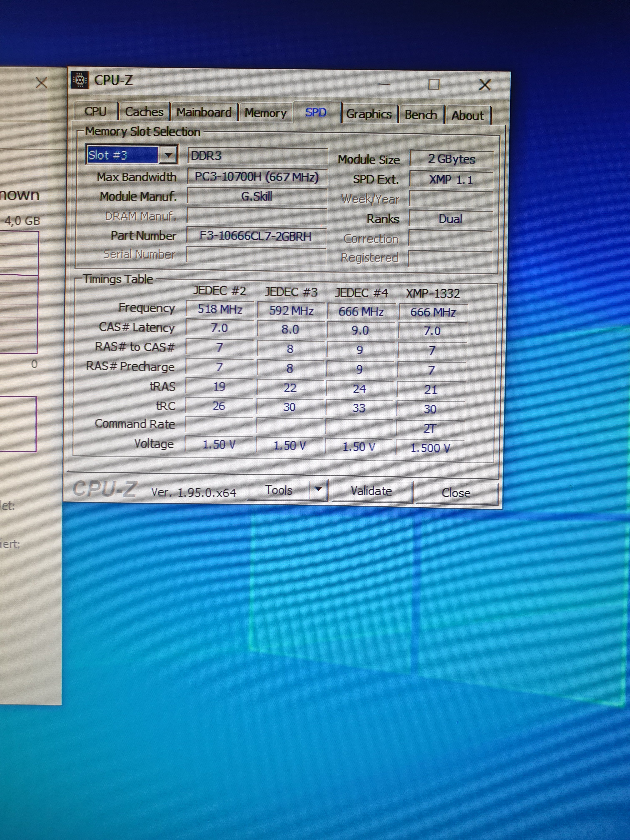This screenshot has width=630, height=840.
Task: Expand the Tools dropdown arrow
Action: 318,489
